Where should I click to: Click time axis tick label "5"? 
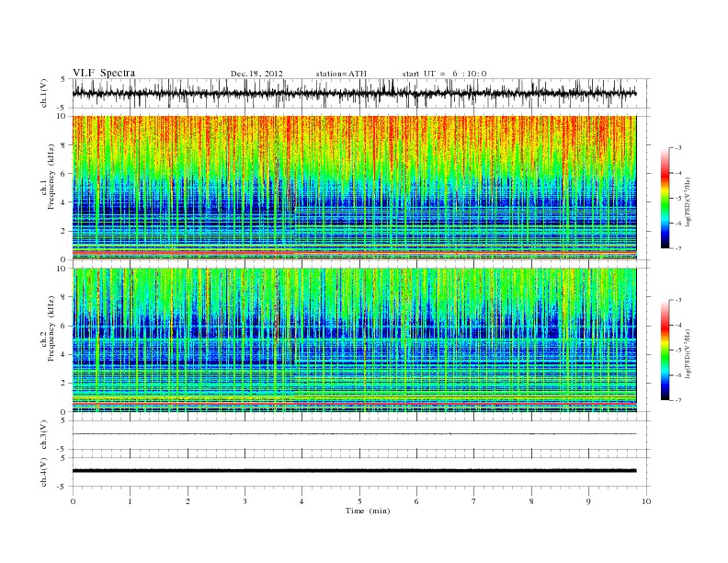coord(359,501)
